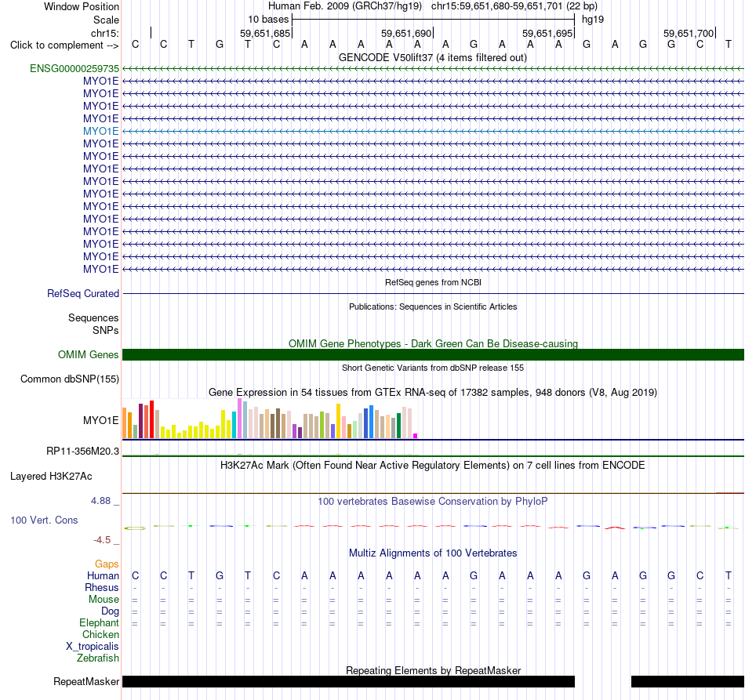Click the Dog species label

[110, 611]
